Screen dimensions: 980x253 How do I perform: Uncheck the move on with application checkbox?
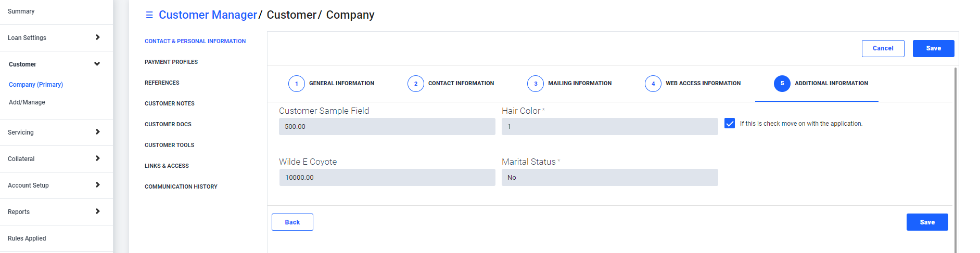click(x=730, y=123)
